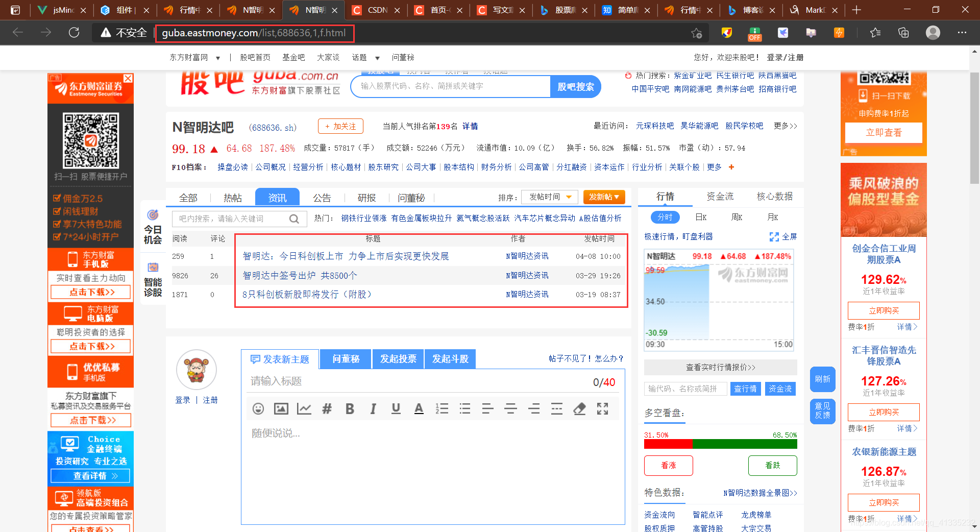Click 股吧搜索 button
Viewport: 980px width, 532px height.
[x=575, y=87]
